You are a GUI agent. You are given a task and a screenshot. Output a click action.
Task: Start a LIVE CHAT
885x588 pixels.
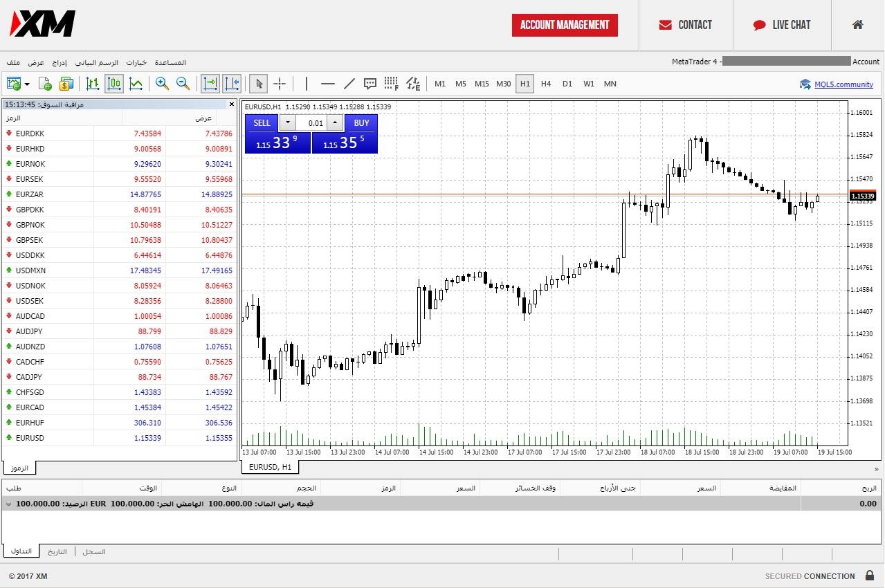782,25
